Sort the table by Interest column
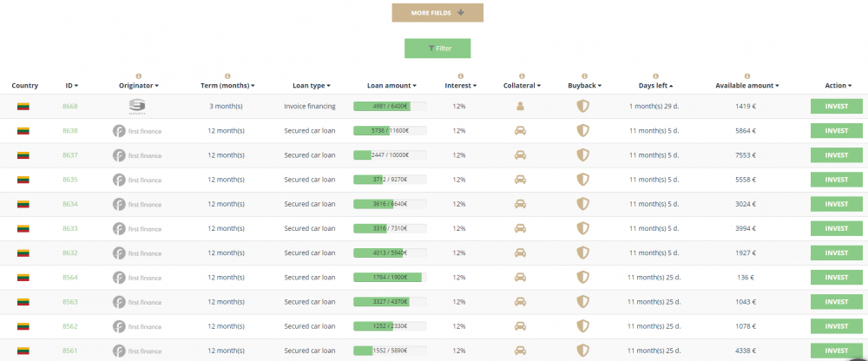Viewport: 868px width, 361px height. (459, 86)
